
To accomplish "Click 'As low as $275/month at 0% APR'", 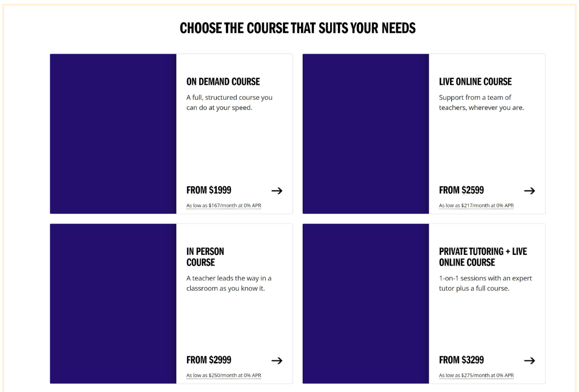I will click(x=476, y=376).
